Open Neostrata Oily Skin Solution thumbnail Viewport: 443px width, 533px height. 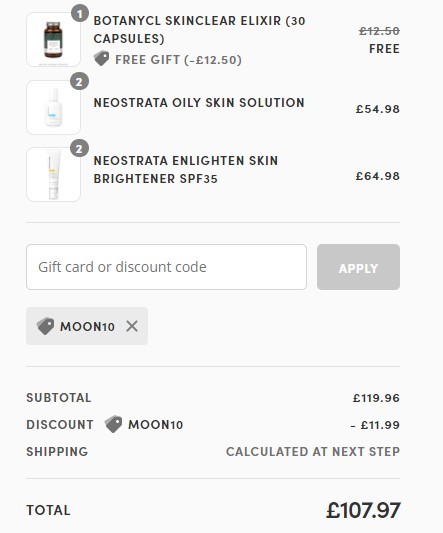coord(53,107)
